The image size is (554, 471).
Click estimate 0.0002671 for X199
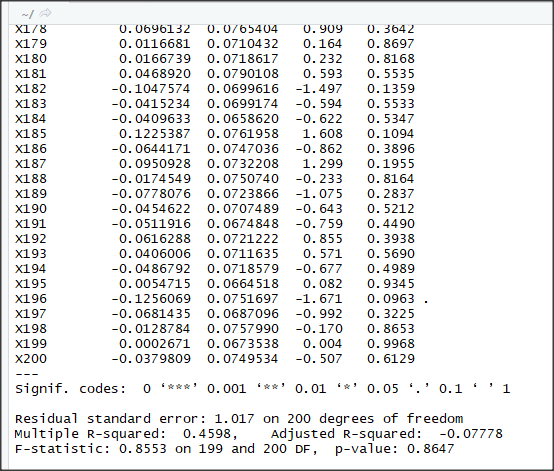tap(155, 344)
